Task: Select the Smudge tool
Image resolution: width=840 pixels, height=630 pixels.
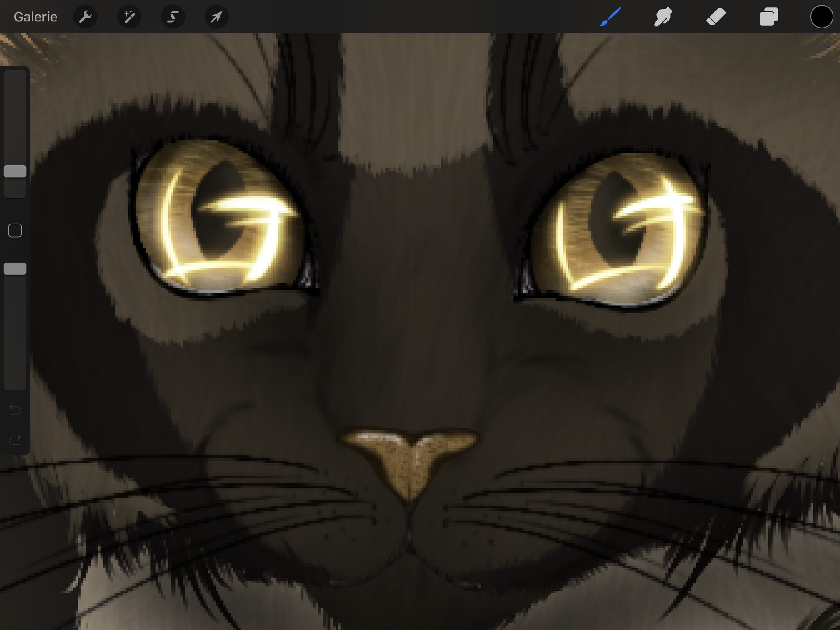Action: tap(663, 17)
